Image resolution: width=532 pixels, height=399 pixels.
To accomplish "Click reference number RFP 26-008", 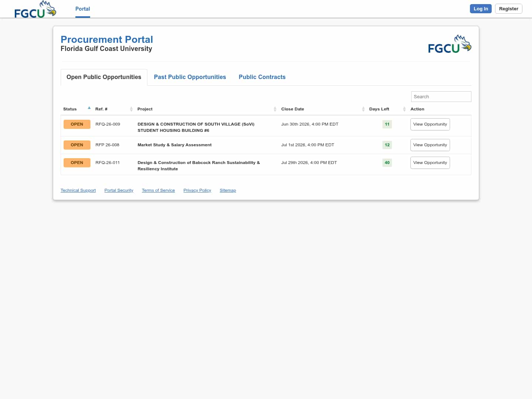I will (x=107, y=145).
